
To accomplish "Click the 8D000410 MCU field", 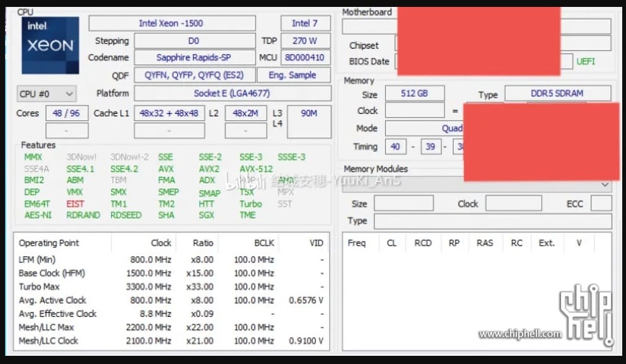I will pos(305,57).
